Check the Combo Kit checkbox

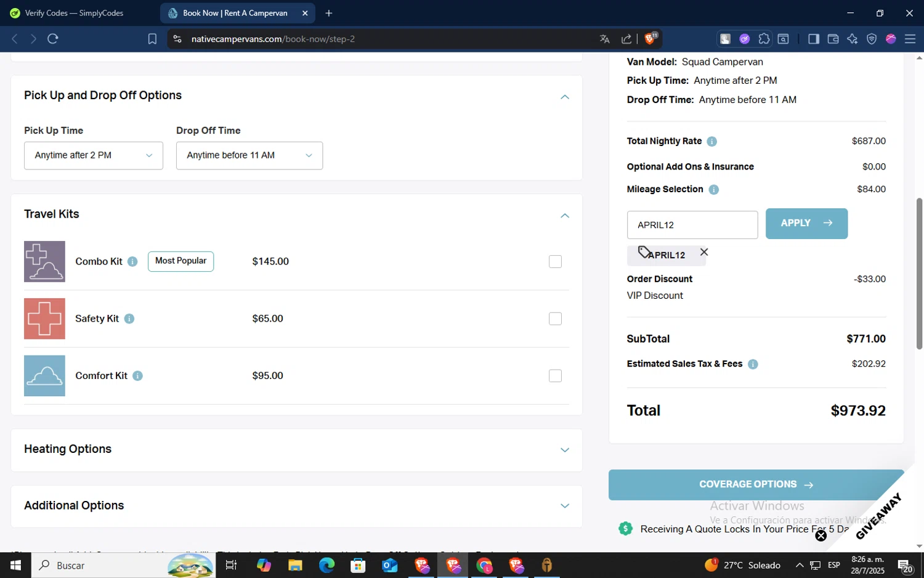(555, 261)
